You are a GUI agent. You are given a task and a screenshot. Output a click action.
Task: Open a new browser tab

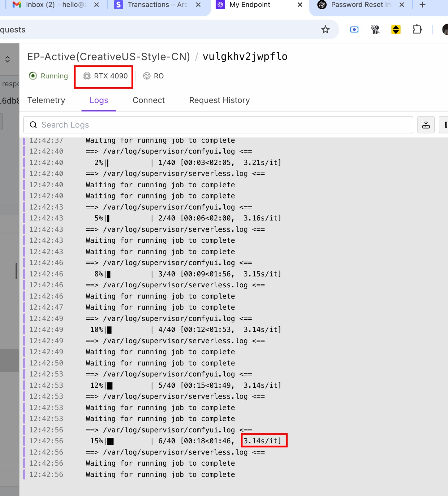(x=422, y=5)
